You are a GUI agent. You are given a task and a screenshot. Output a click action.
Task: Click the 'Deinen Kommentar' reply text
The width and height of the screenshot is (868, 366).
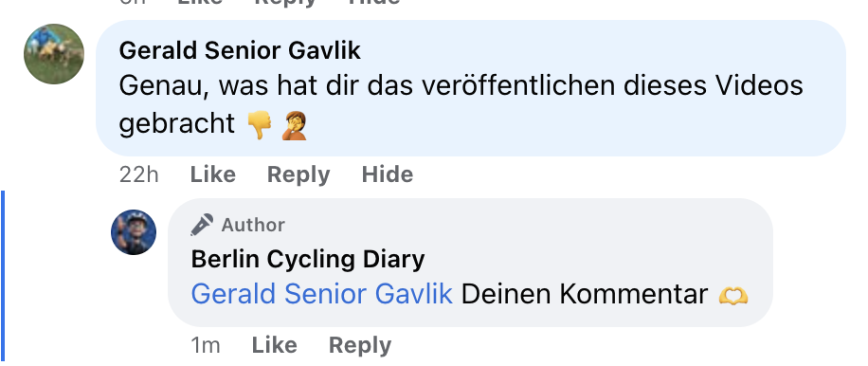tap(585, 294)
